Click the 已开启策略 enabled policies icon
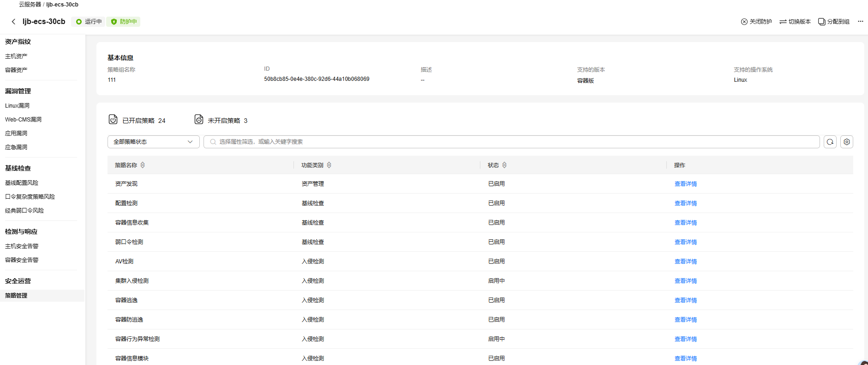The height and width of the screenshot is (365, 868). 113,120
